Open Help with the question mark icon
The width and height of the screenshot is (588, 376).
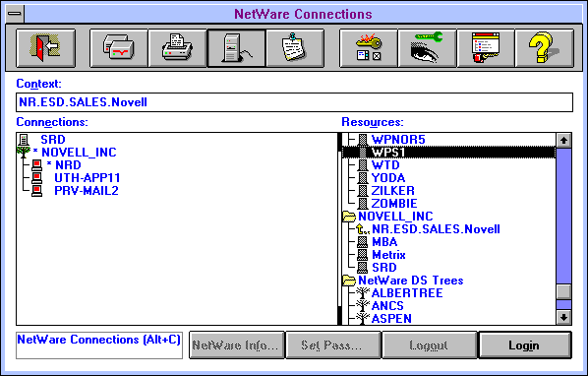tap(545, 48)
